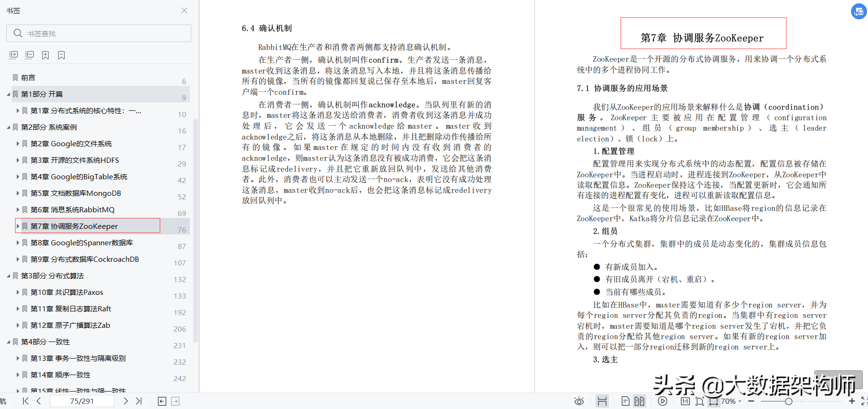Open 第13章 事务一致性与隔离级别 bookmark
Viewport: 868px width, 409px height.
tap(78, 358)
